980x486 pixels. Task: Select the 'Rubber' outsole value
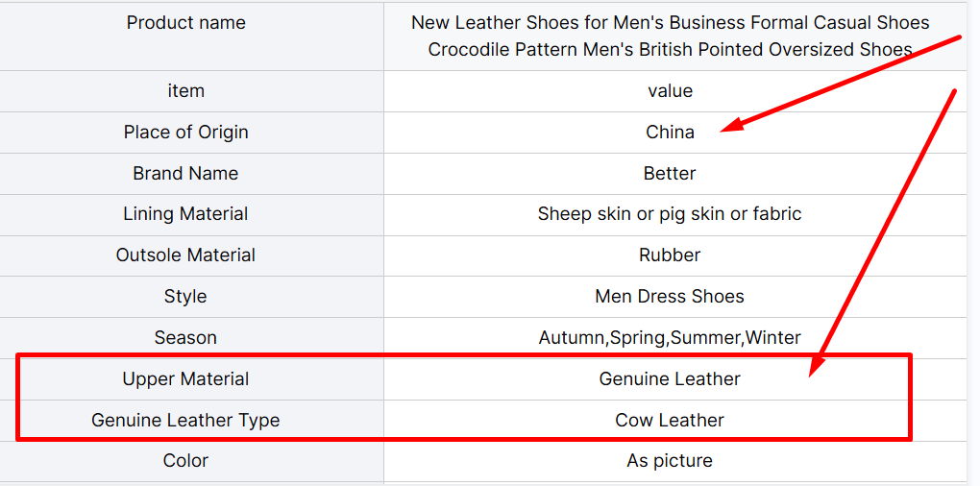pos(670,255)
